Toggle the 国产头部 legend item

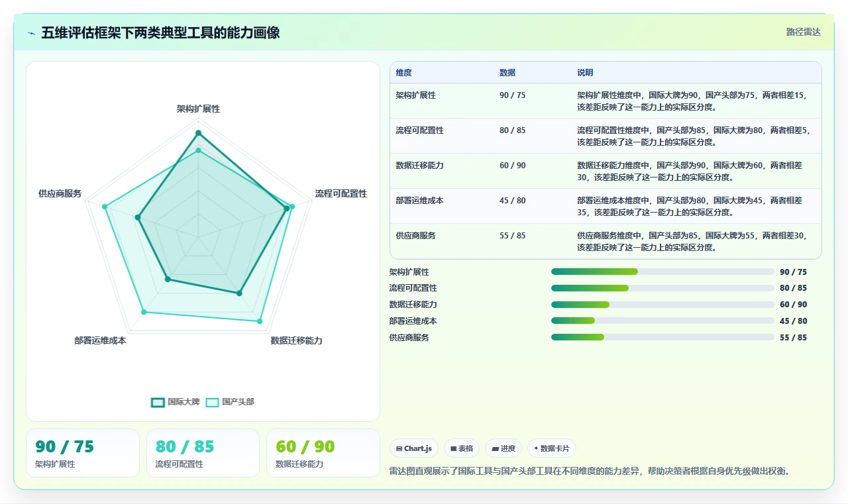point(230,402)
